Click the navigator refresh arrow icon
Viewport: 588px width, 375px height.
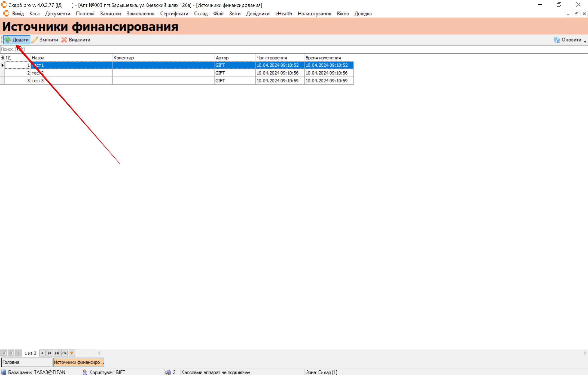[x=65, y=353]
